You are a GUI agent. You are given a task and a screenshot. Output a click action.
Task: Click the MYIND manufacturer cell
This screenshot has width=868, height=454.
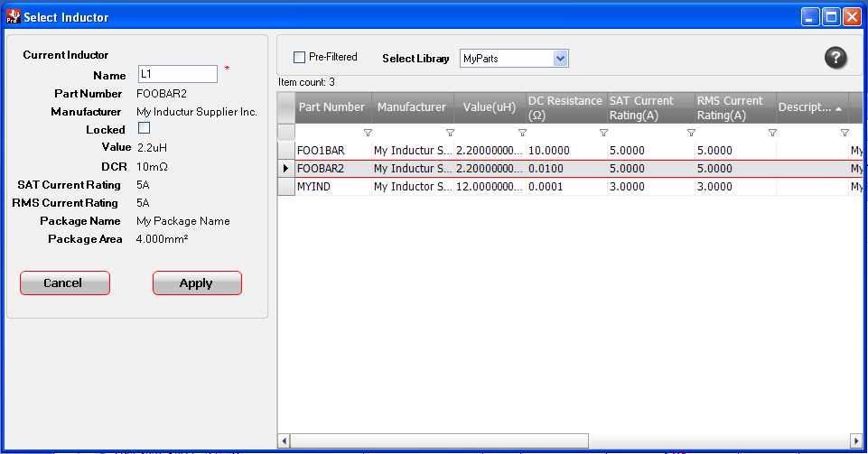click(413, 187)
